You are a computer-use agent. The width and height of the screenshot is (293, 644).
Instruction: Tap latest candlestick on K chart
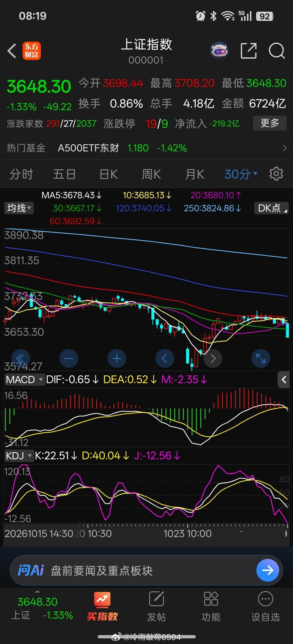287,330
